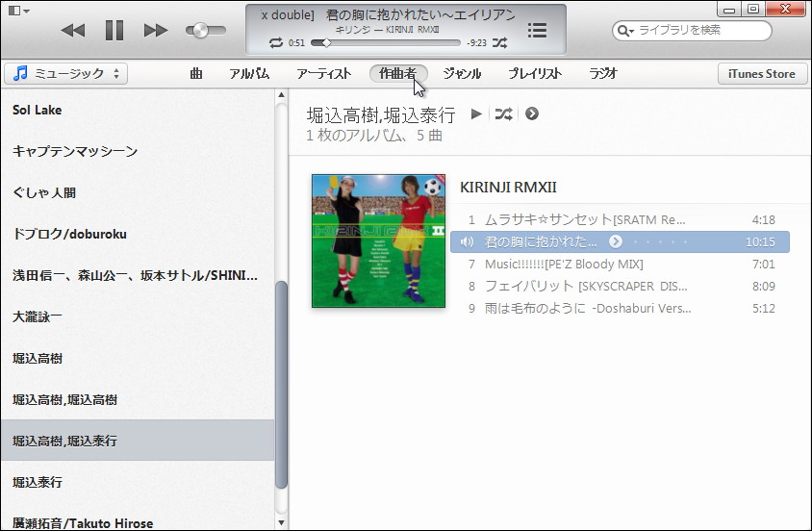Viewport: 812px width, 531px height.
Task: Select composer 大瀧詠一
Action: tap(138, 316)
